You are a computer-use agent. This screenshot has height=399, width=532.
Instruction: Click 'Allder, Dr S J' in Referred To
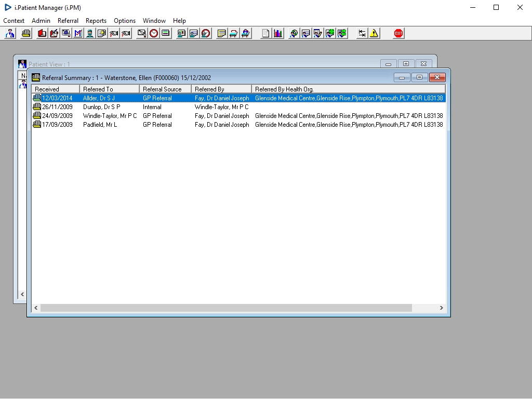coord(99,98)
